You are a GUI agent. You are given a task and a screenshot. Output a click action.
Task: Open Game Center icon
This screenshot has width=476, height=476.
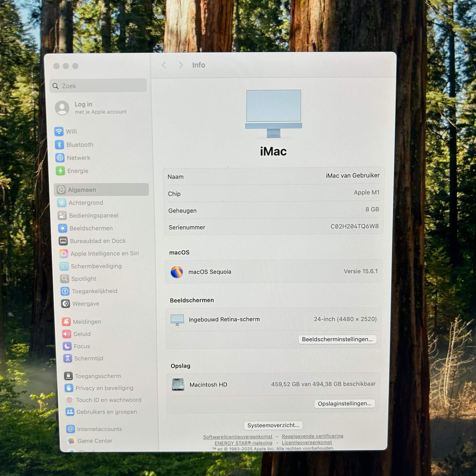click(71, 440)
